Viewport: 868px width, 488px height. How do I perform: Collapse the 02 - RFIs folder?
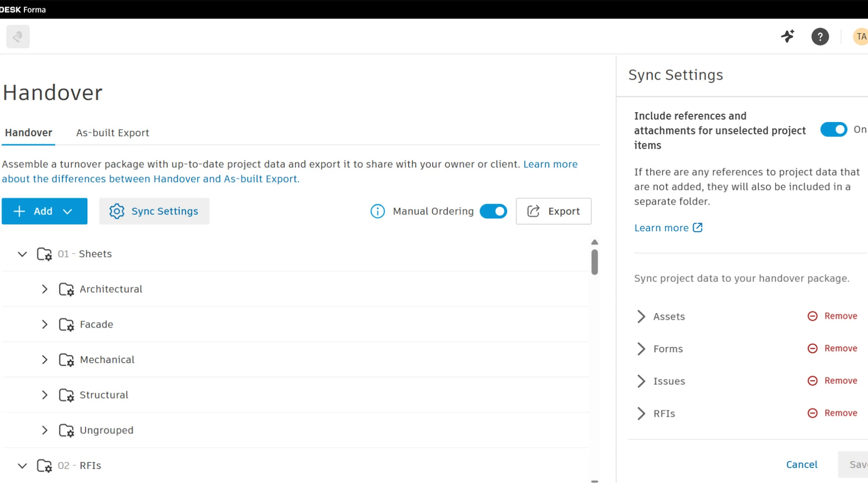coord(22,465)
